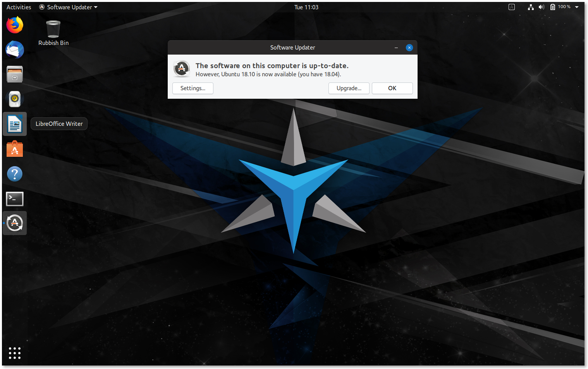Click Software Updater icon in dock

click(x=15, y=223)
